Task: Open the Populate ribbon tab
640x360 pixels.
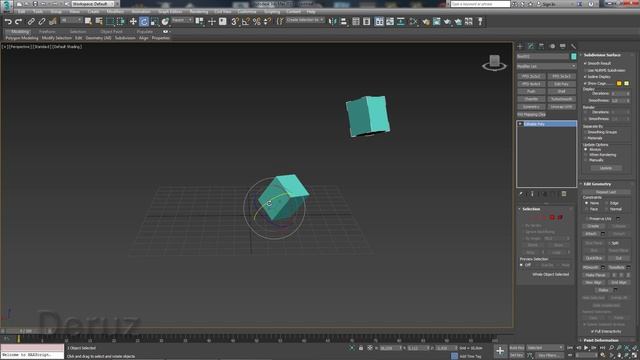Action: (x=144, y=31)
